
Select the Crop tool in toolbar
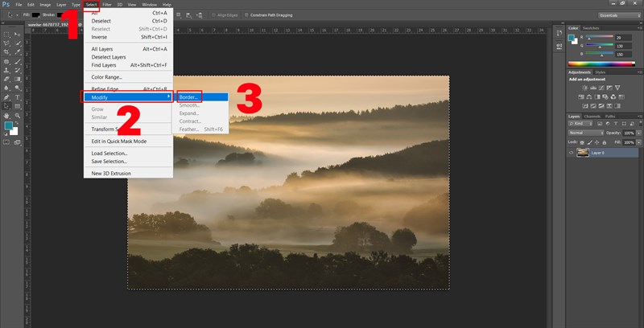pos(7,52)
